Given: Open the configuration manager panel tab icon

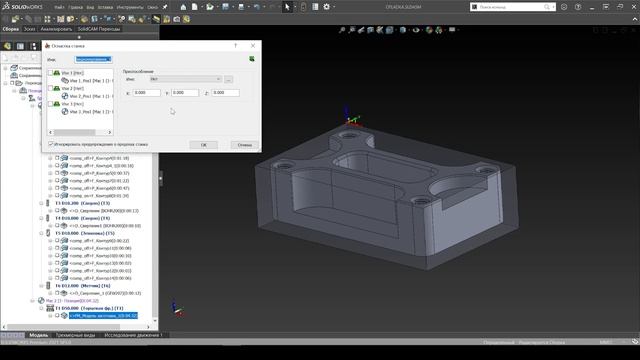Looking at the screenshot, I should pos(33,46).
